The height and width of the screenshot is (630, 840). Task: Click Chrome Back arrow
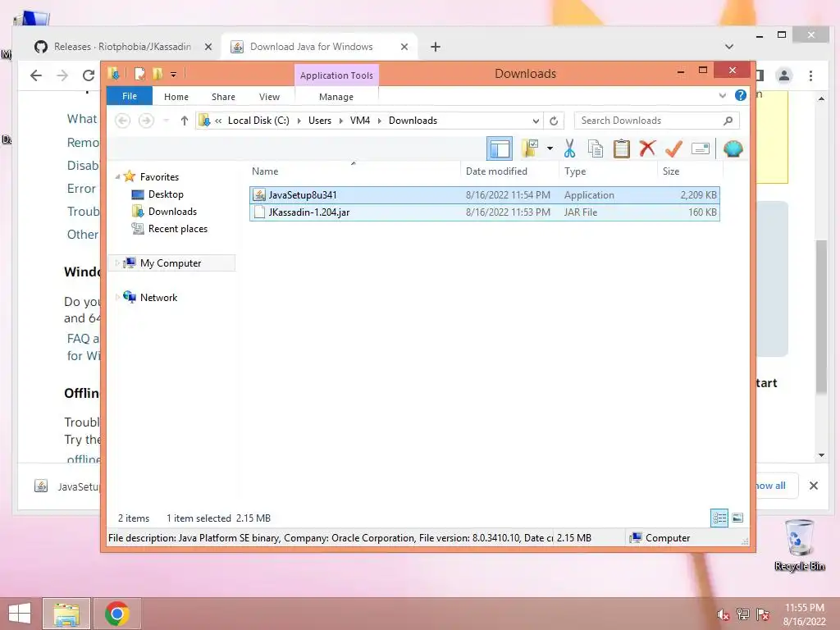coord(36,75)
